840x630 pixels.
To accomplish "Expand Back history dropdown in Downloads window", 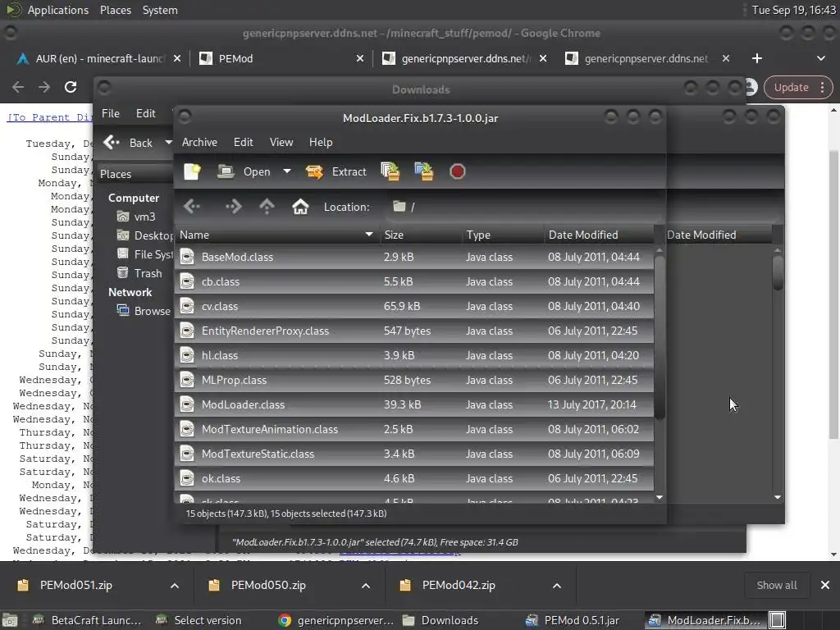I will [x=168, y=143].
